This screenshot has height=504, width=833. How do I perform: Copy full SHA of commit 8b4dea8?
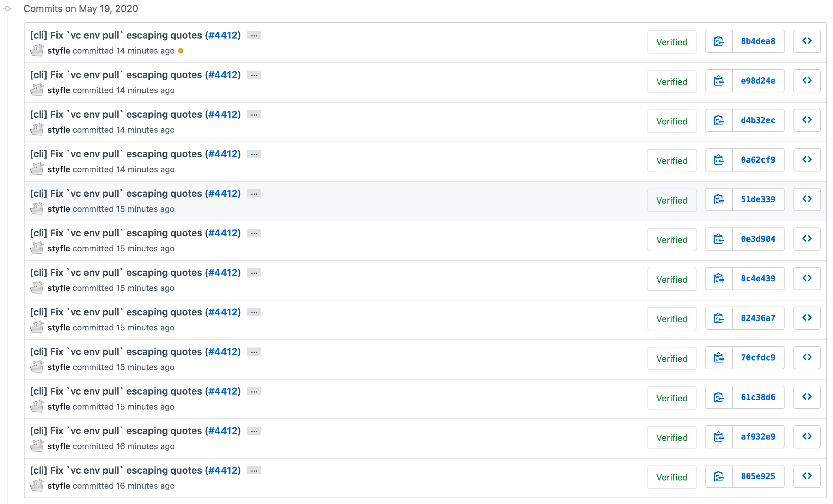point(718,42)
